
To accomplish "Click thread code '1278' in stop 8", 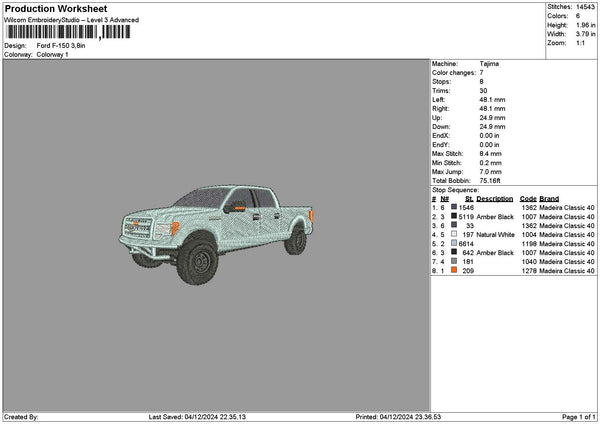I will [529, 271].
